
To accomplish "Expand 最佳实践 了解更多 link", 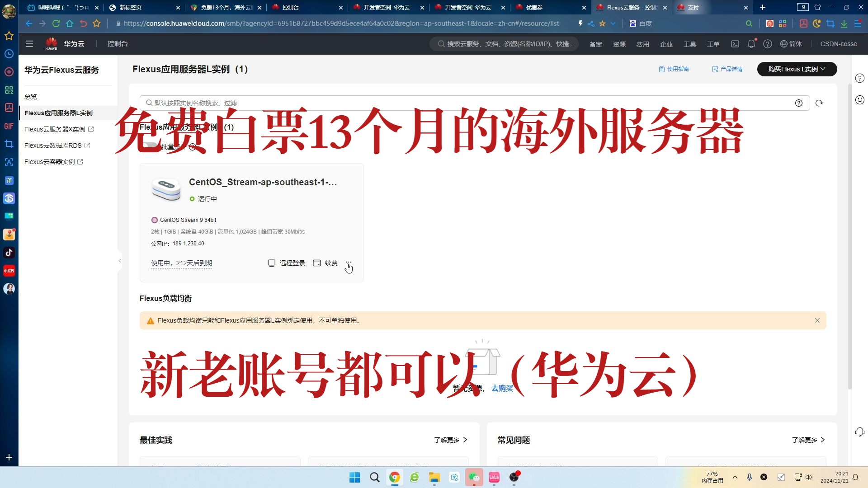I will click(x=451, y=440).
